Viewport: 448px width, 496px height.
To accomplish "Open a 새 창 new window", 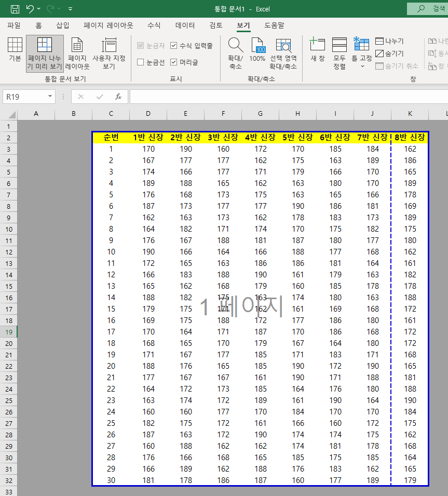I will [x=317, y=50].
